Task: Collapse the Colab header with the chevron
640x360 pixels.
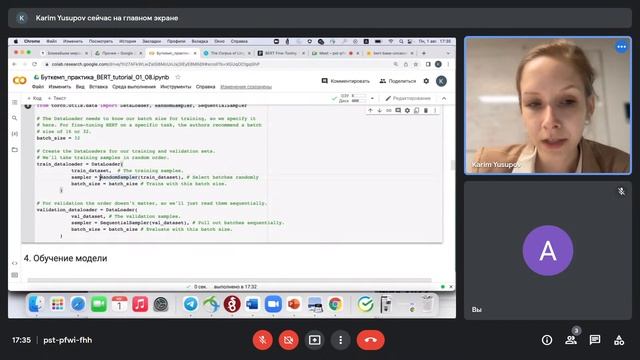Action: (x=444, y=98)
